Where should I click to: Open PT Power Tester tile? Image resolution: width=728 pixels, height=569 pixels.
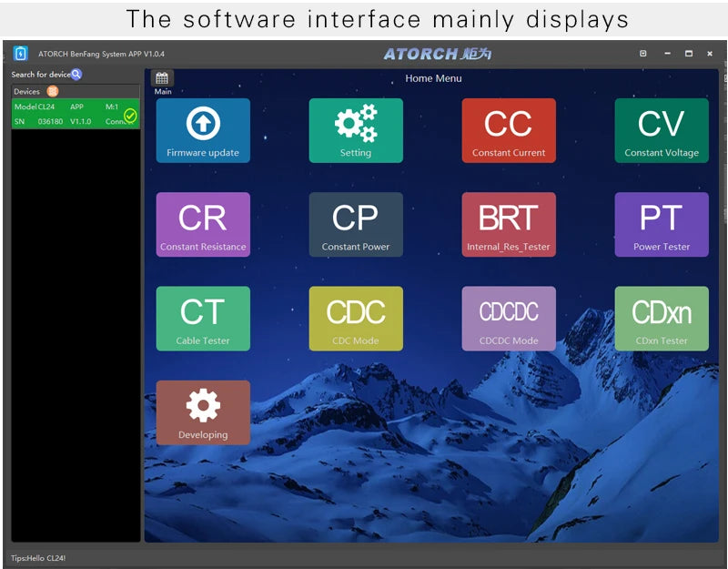pos(662,224)
